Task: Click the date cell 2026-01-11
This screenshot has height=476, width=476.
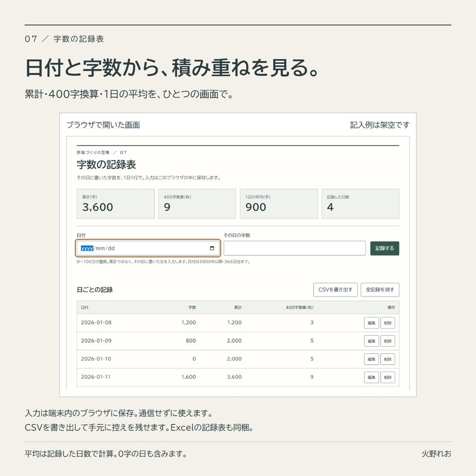Action: pyautogui.click(x=96, y=377)
